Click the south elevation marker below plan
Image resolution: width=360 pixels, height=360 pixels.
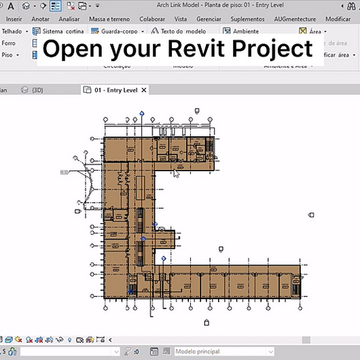coord(206,322)
